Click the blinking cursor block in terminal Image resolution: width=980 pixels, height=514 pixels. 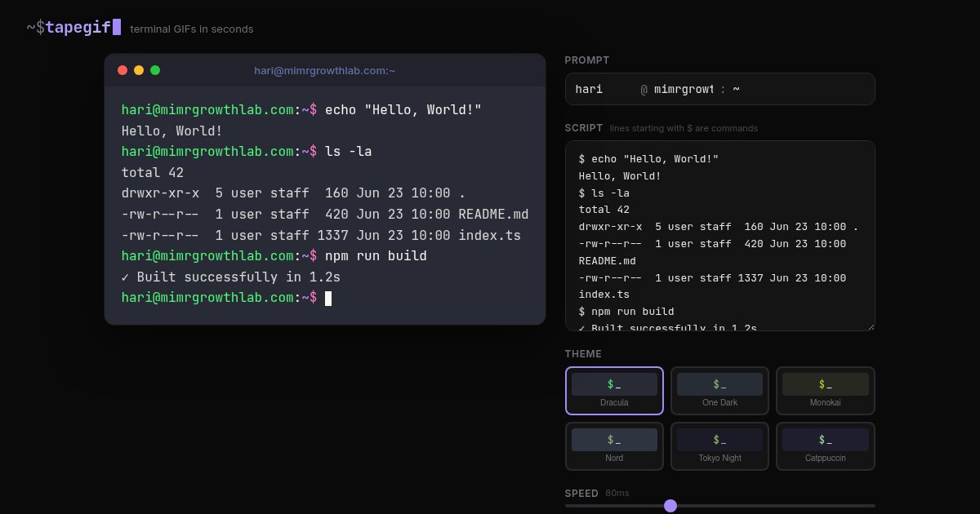(328, 298)
